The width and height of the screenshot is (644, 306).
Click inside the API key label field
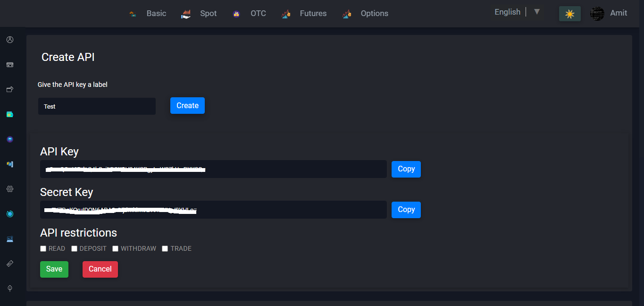(96, 106)
